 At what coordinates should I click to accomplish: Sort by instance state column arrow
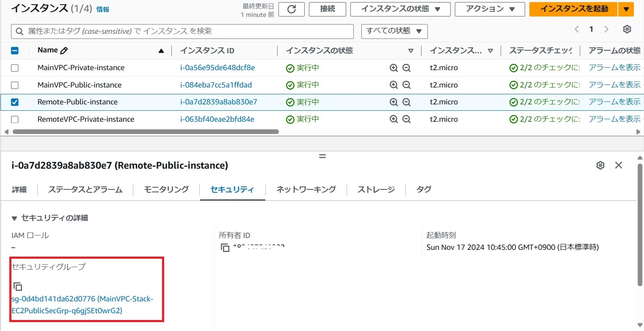(x=410, y=51)
